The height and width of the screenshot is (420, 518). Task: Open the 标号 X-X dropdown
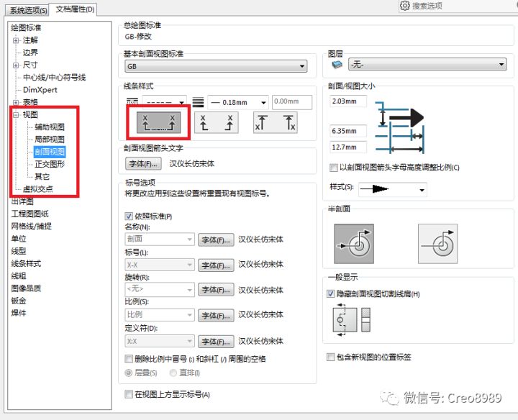(160, 265)
